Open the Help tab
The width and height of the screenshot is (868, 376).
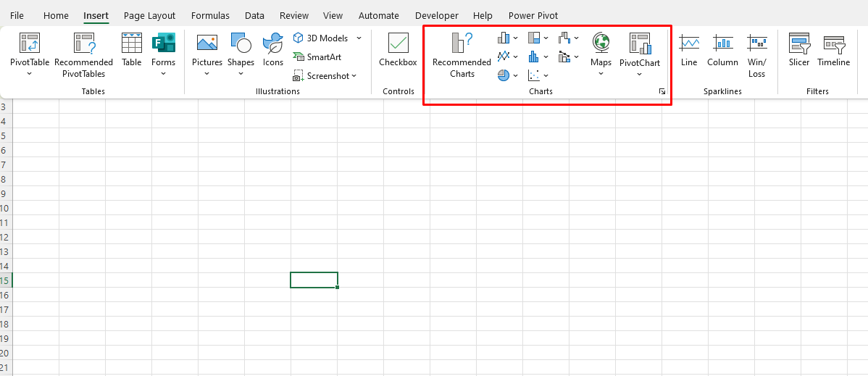point(483,15)
